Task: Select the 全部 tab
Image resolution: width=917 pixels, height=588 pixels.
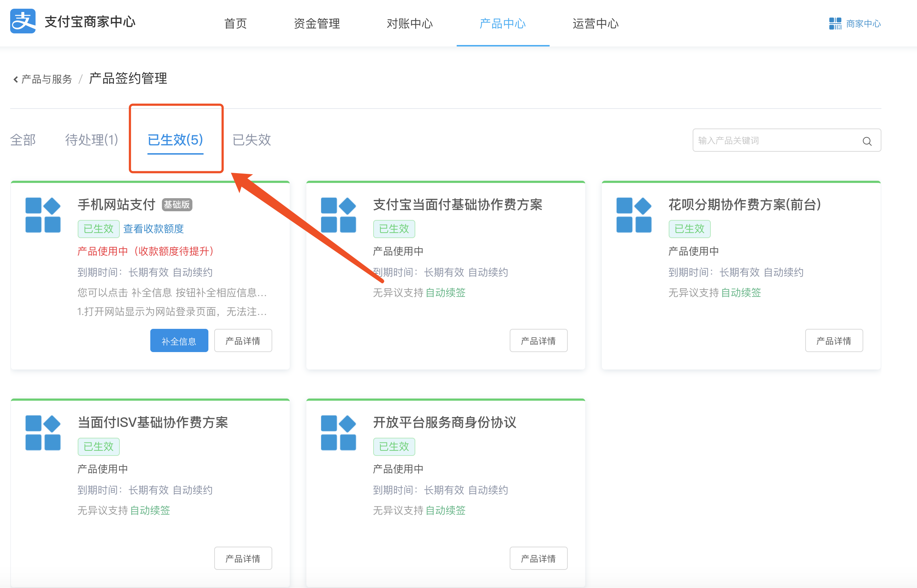Action: click(x=23, y=140)
